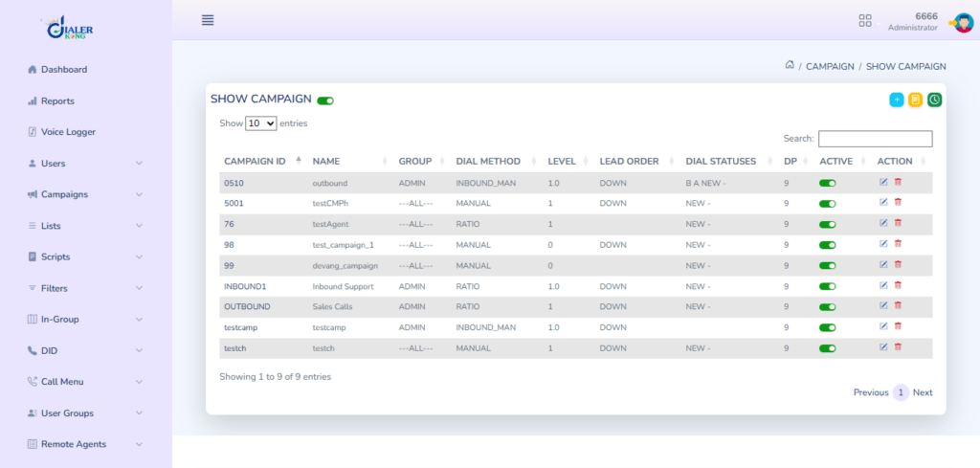980x468 pixels.
Task: Open the show entries count dropdown
Action: pos(261,123)
